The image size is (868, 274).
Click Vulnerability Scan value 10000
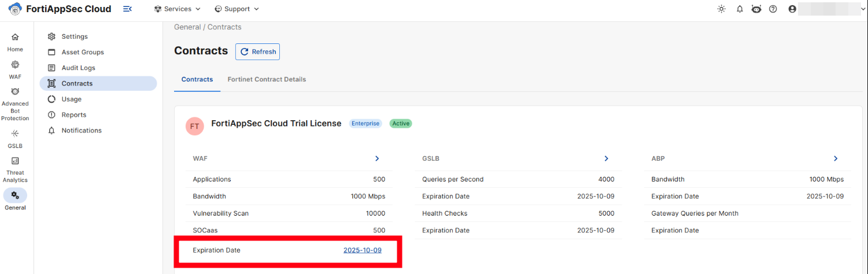point(375,213)
